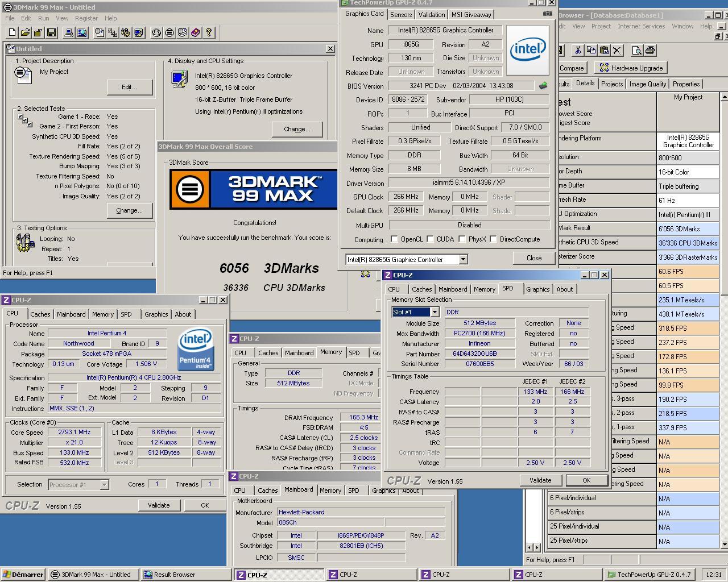Open the graphics card selector dropdown in GPU-Z

(463, 259)
